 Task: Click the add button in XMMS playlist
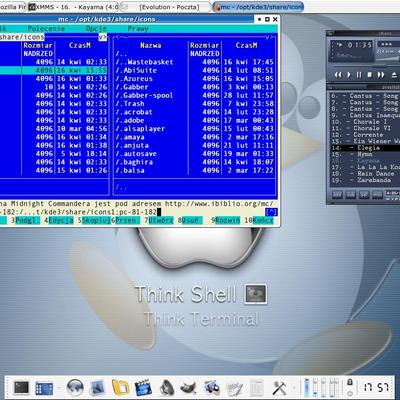[x=337, y=194]
